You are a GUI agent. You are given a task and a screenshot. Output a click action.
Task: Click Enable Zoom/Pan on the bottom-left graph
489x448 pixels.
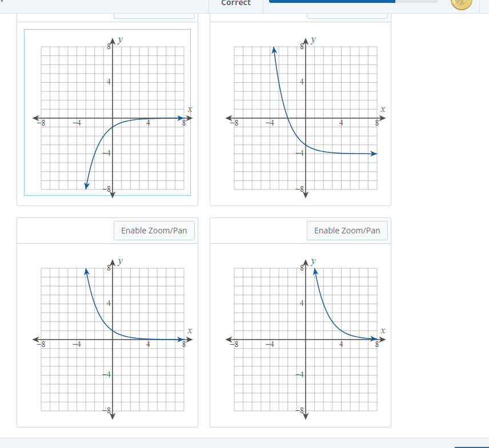[154, 231]
